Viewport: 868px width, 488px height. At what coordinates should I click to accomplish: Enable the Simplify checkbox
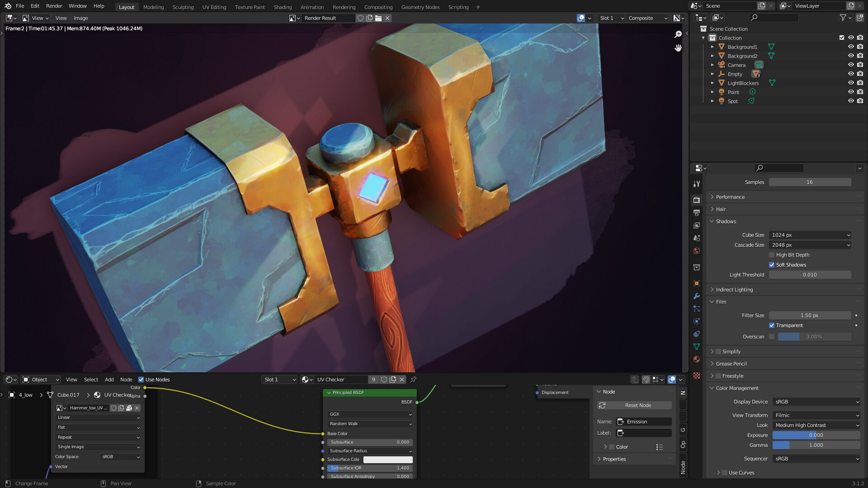click(x=718, y=352)
